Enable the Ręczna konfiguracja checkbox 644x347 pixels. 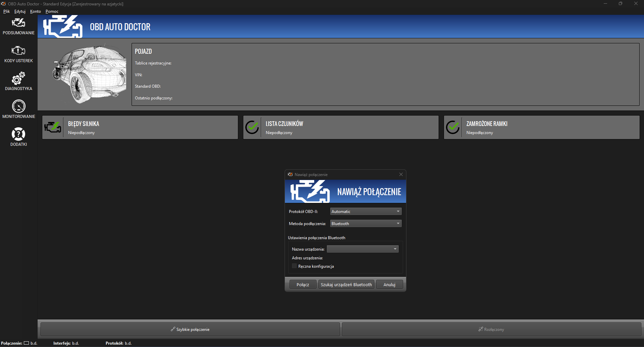point(294,266)
